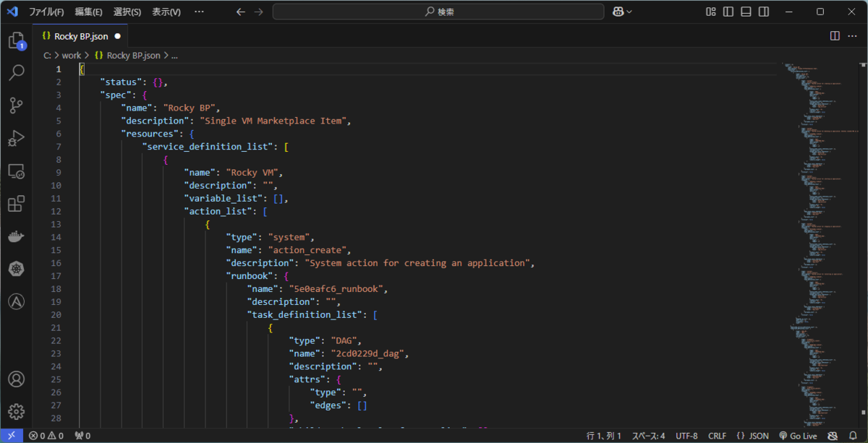Click the 検索 command center search box
The image size is (868, 443).
click(438, 12)
